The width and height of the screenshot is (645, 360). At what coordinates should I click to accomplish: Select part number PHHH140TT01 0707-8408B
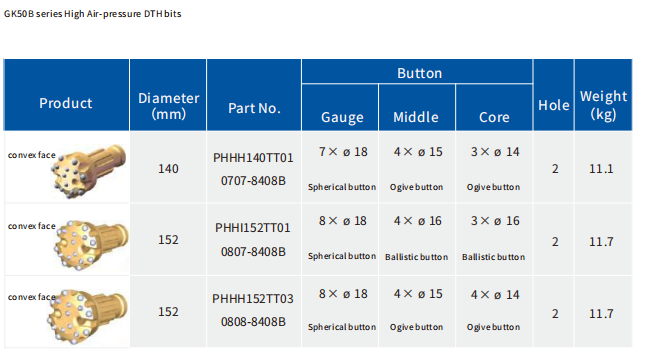pos(253,169)
